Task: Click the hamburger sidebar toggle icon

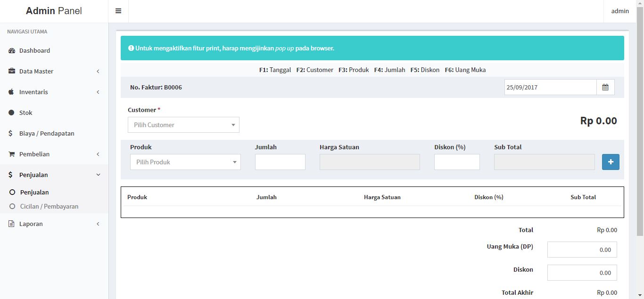Action: (118, 11)
